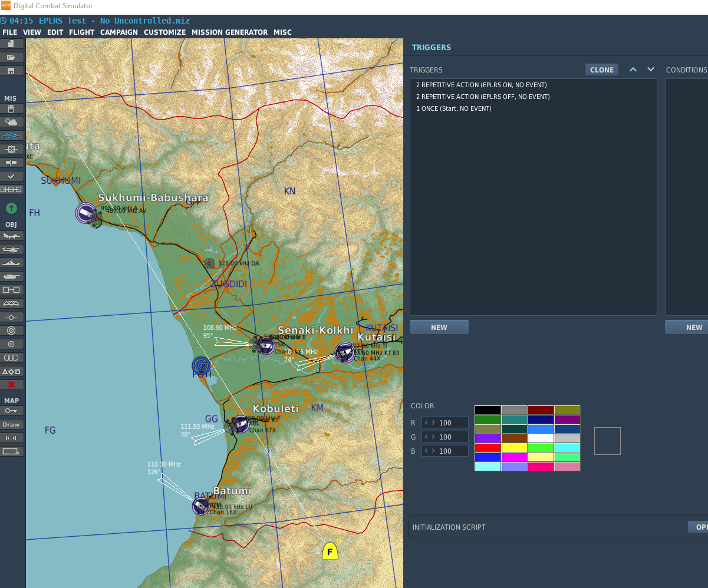708x588 pixels.
Task: Select the Kobuleti airfield icon
Action: [241, 424]
